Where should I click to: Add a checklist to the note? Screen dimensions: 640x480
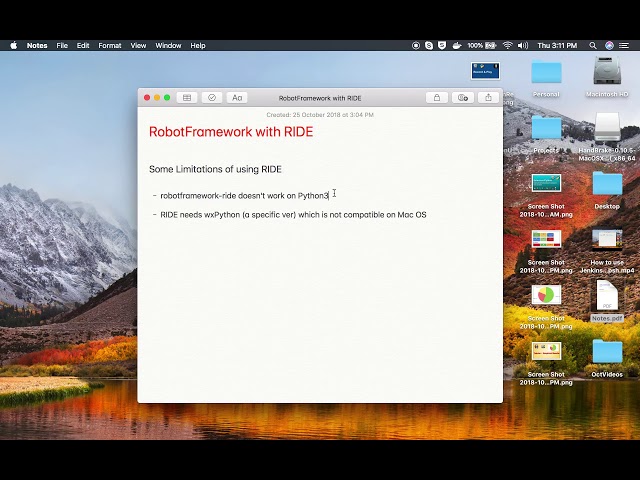[x=212, y=98]
